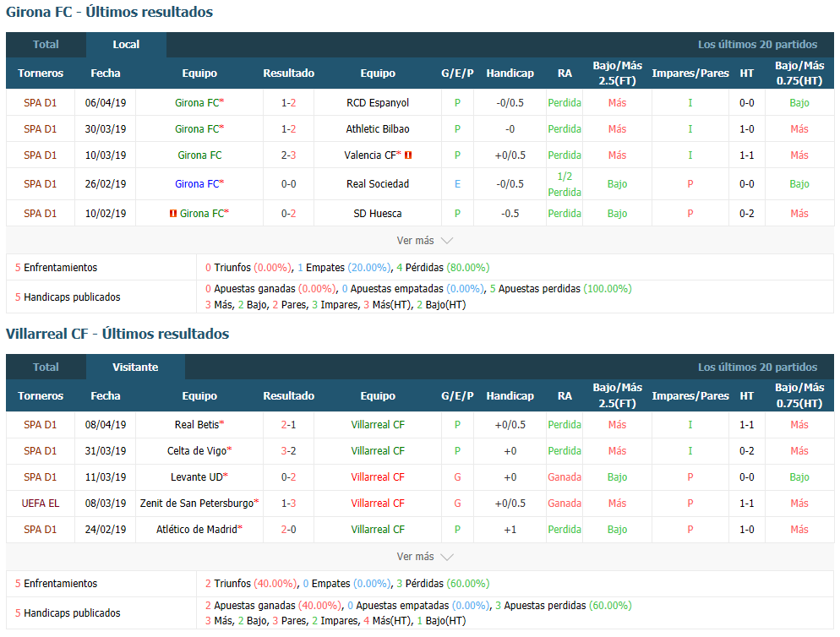Click the date 30/03/19
The width and height of the screenshot is (840, 637).
106,129
